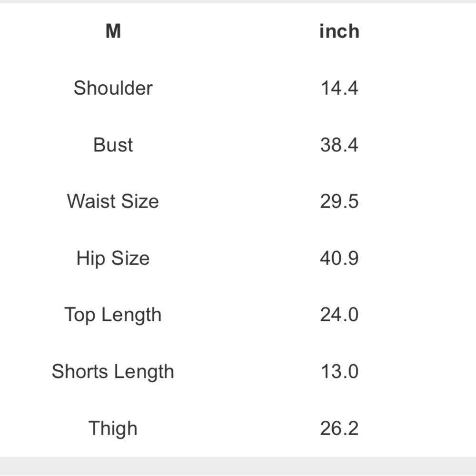This screenshot has width=476, height=476.
Task: Select the Bust row label
Action: click(x=113, y=145)
